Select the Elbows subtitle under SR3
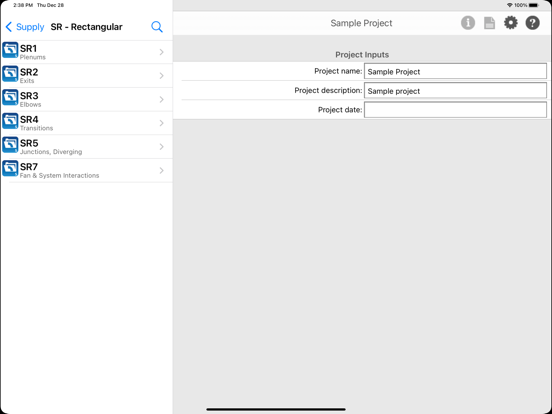The height and width of the screenshot is (414, 552). (30, 105)
